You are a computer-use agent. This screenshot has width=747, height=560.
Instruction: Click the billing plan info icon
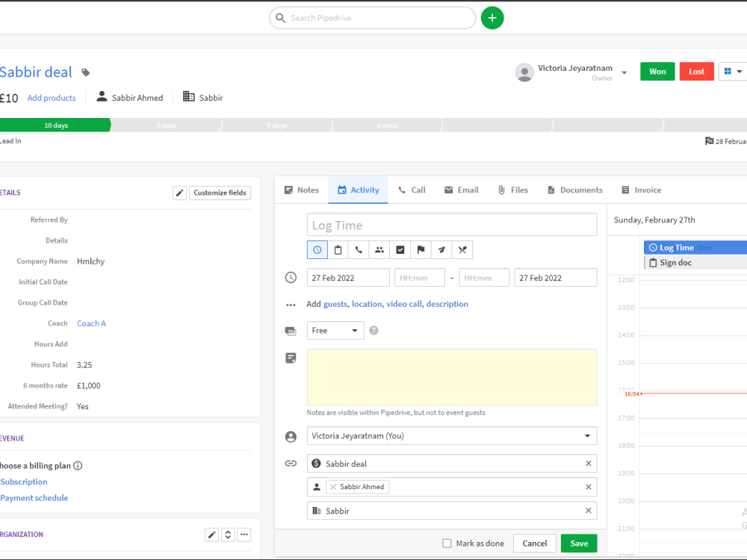coord(78,466)
